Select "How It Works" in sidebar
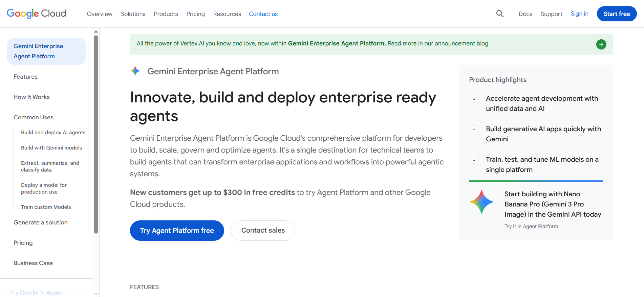This screenshot has width=644, height=297. point(31,97)
